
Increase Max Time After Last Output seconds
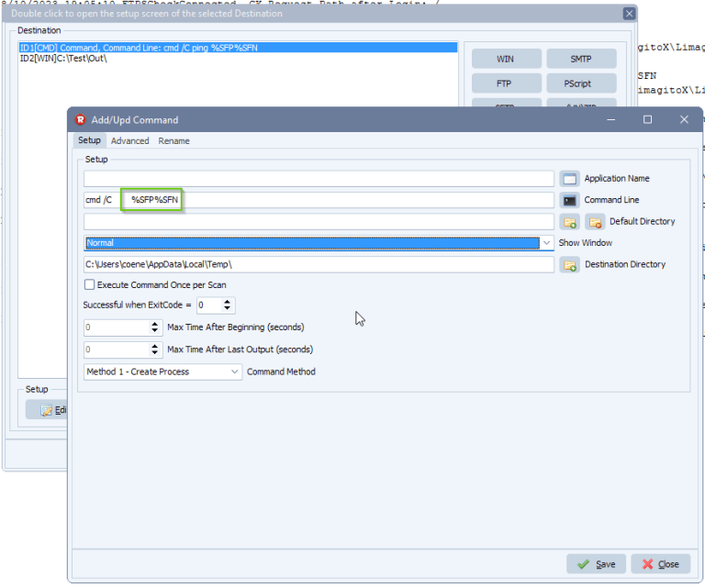154,347
